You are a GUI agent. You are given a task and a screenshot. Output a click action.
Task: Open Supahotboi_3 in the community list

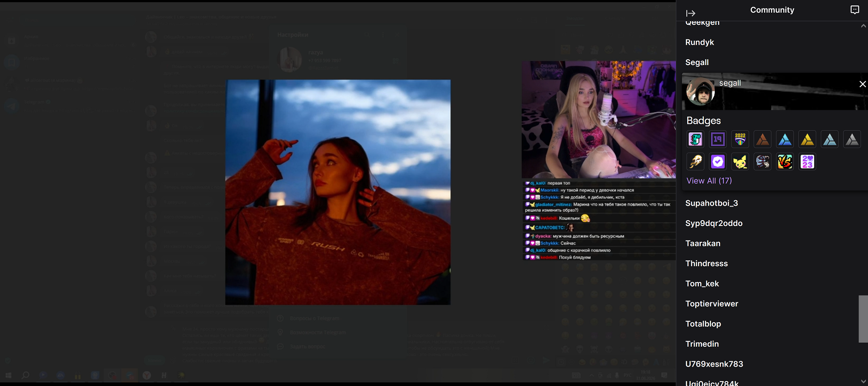click(712, 203)
